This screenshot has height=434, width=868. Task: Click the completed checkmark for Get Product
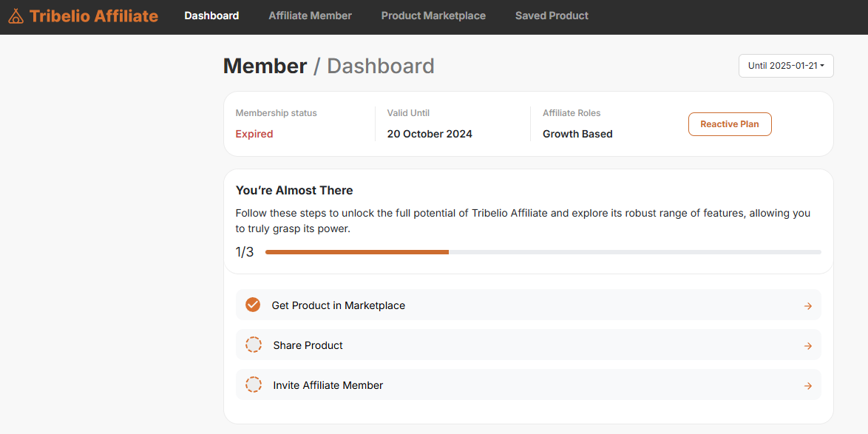(x=253, y=305)
